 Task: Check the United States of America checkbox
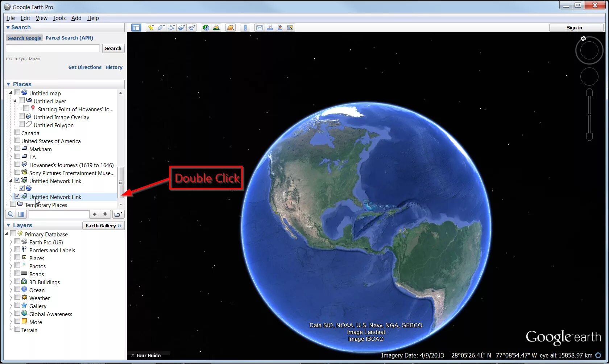(17, 140)
